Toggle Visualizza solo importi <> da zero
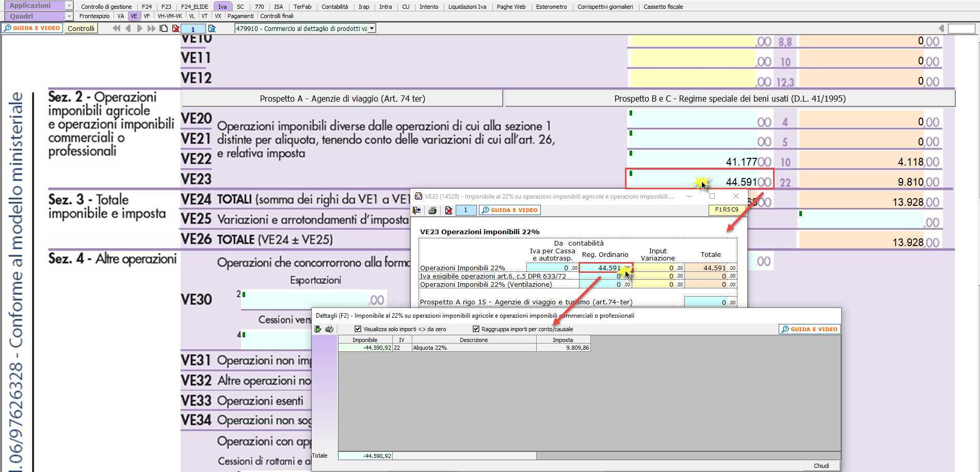980x472 pixels. coord(358,329)
